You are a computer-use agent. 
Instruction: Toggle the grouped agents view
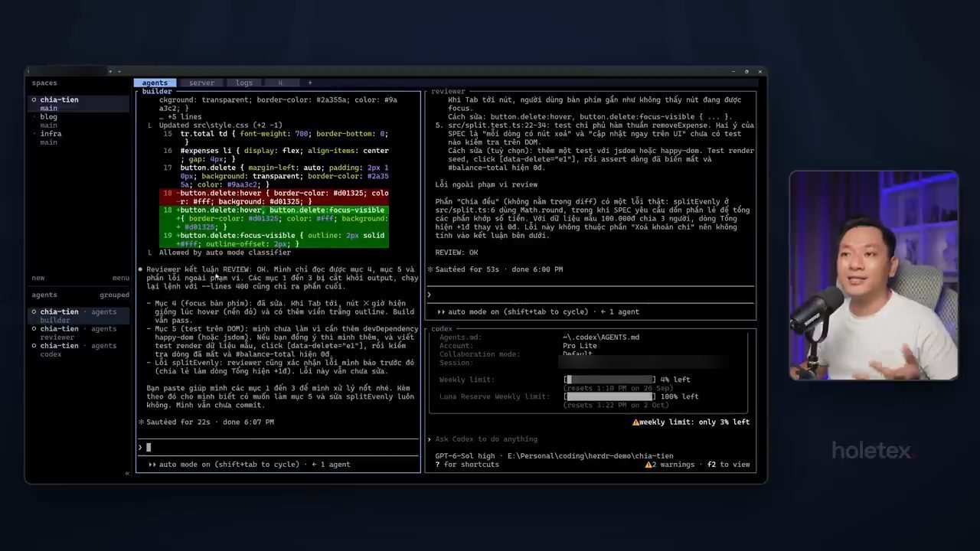click(114, 295)
